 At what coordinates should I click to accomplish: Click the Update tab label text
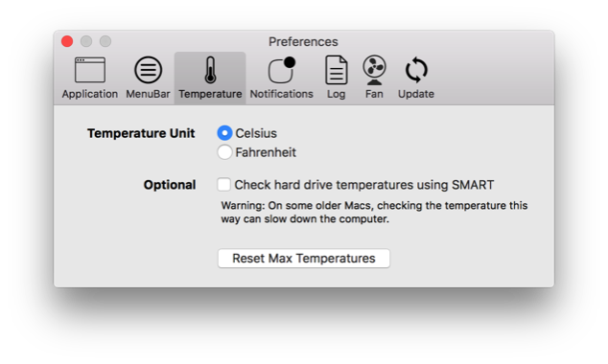[x=416, y=94]
